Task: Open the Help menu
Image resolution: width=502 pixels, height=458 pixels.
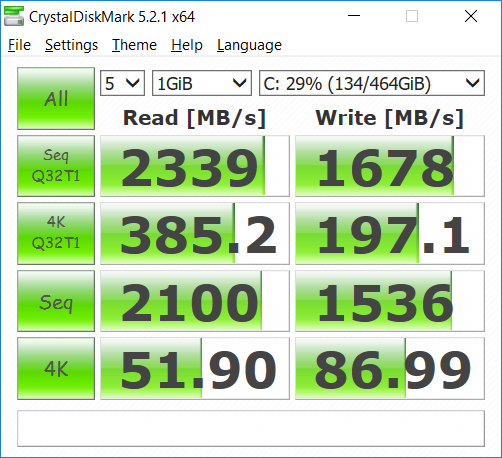Action: point(187,45)
